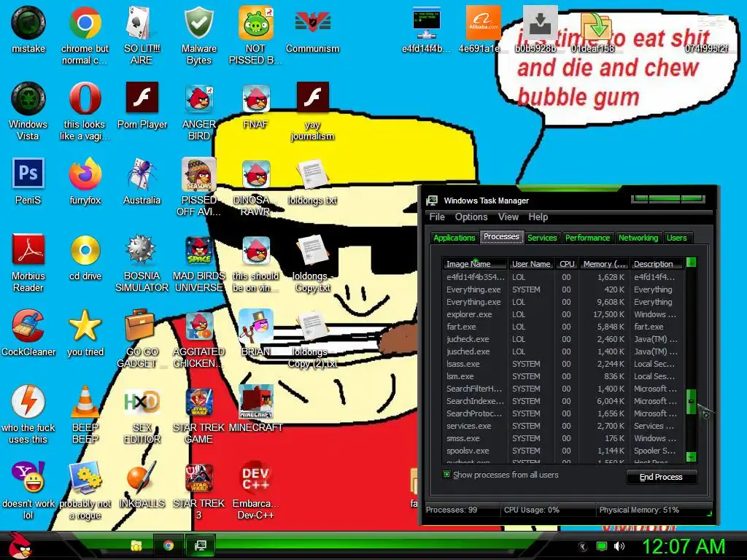Select the smss.exe process row
The height and width of the screenshot is (560, 747).
pos(564,438)
